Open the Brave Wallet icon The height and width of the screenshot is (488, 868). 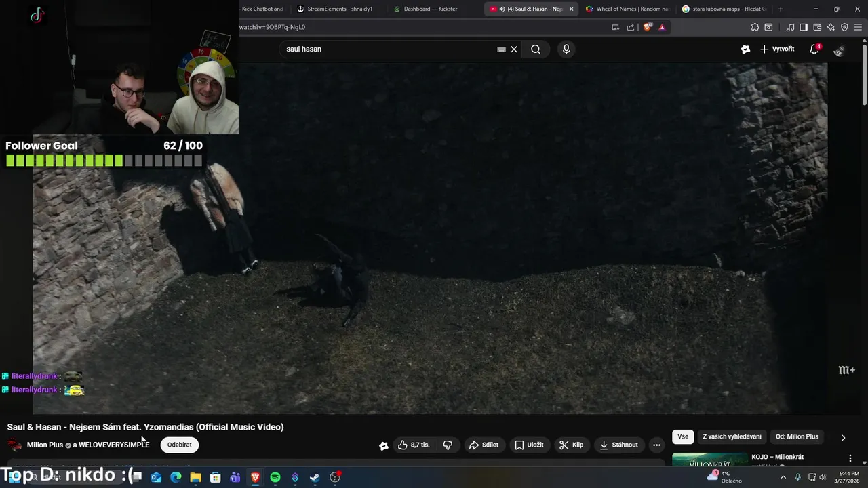817,27
